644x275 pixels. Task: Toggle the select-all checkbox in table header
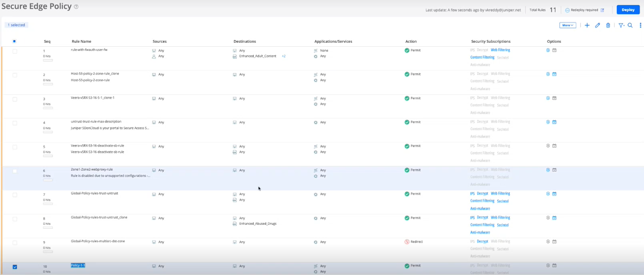(15, 41)
